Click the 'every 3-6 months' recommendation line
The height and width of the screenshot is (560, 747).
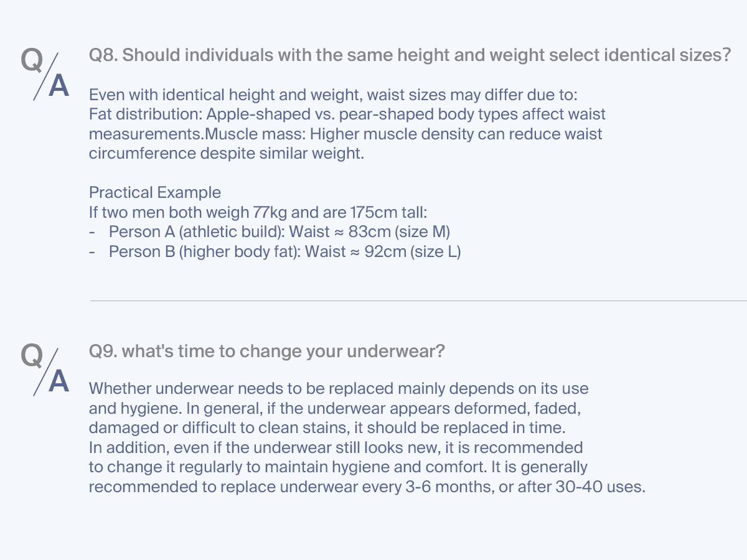367,487
